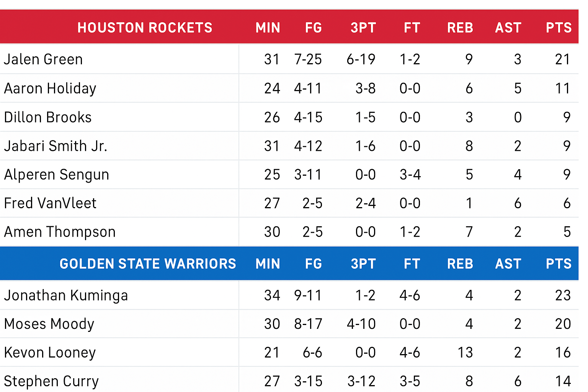This screenshot has height=392, width=588.
Task: Select the Jabari Smith Jr. row name
Action: click(x=56, y=146)
